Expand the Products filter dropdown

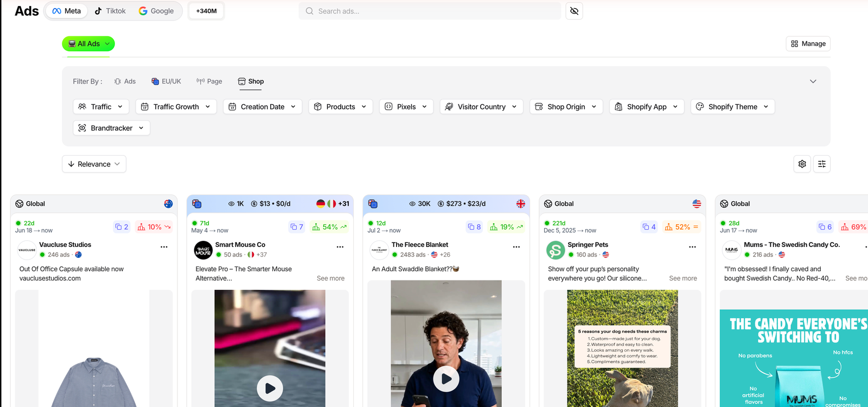[341, 106]
